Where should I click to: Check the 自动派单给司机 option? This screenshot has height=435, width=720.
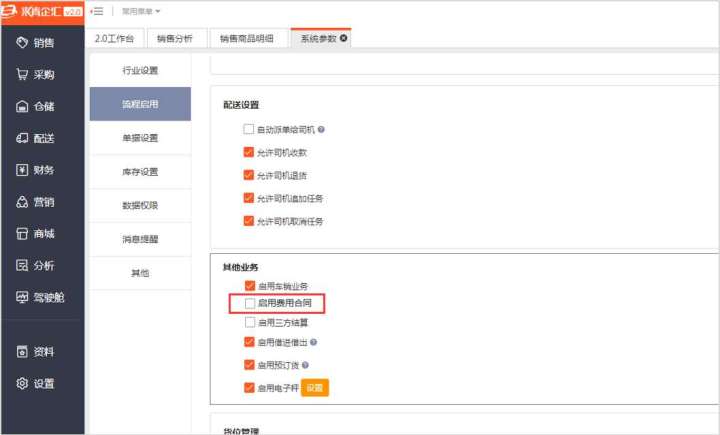coord(249,130)
